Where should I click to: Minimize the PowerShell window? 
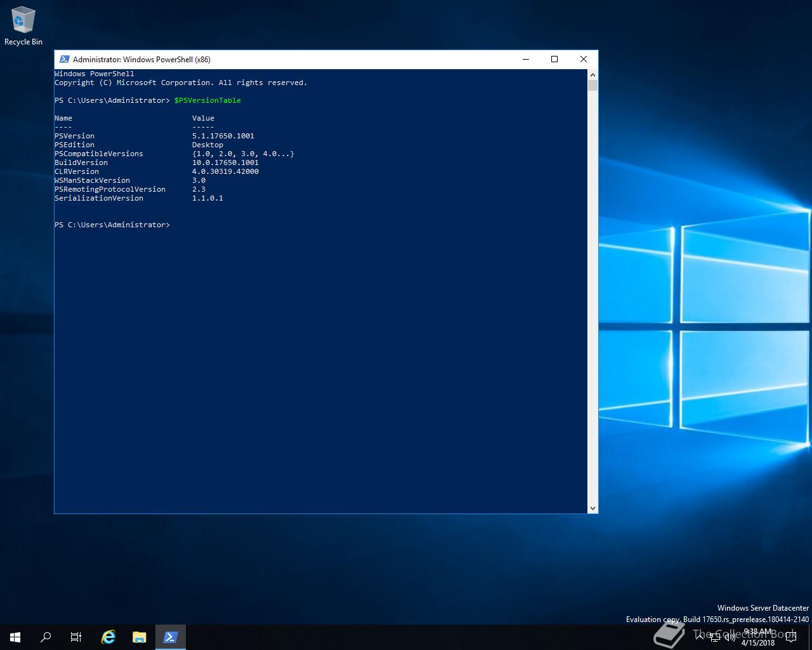(525, 59)
